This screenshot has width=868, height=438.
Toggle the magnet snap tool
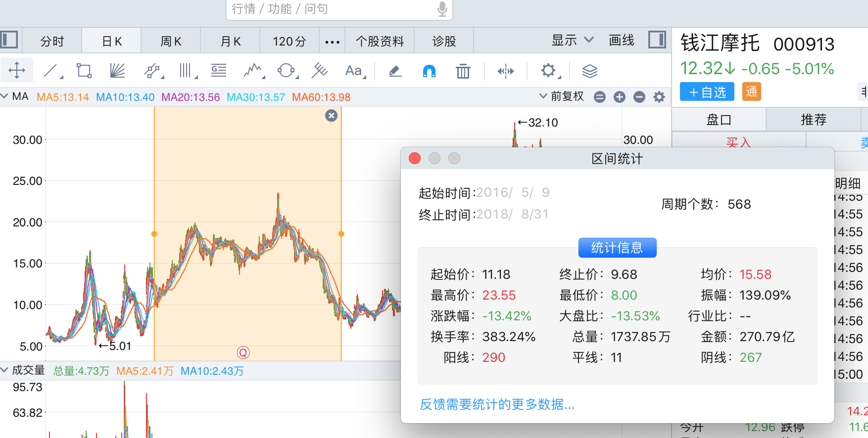[429, 71]
